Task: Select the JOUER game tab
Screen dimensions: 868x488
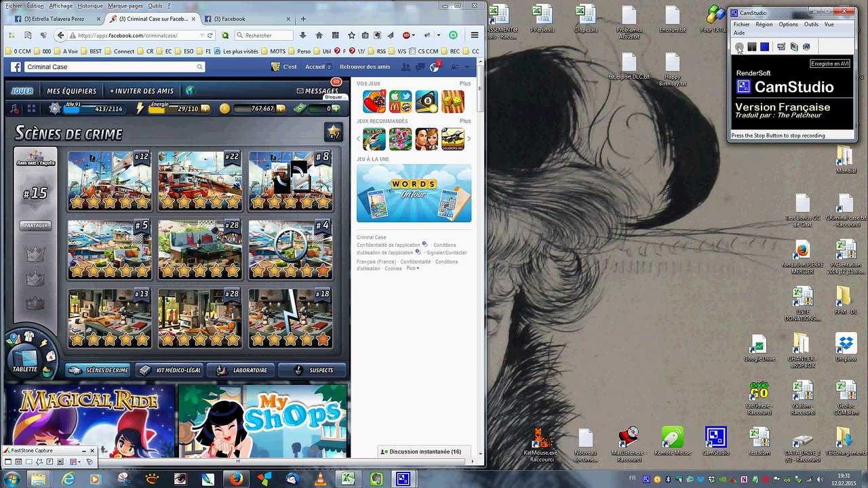Action: [x=22, y=91]
